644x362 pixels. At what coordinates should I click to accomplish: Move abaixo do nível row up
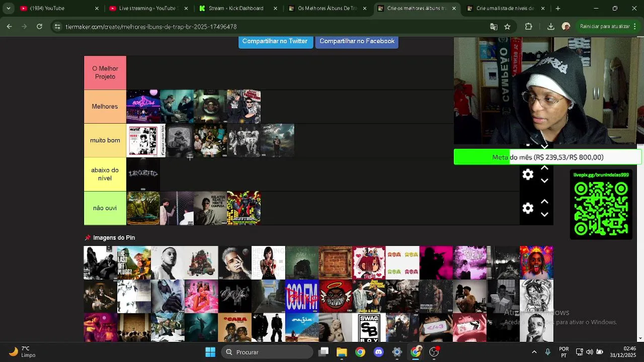tap(544, 168)
